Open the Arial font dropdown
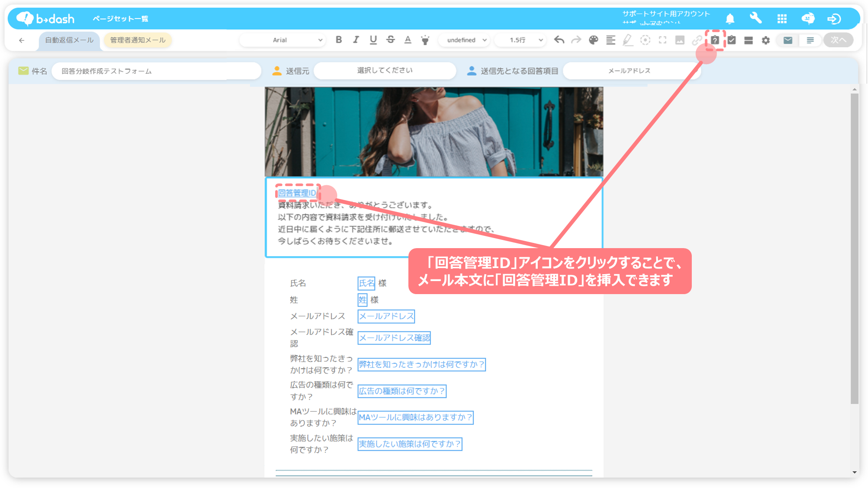This screenshot has width=868, height=488. 283,40
